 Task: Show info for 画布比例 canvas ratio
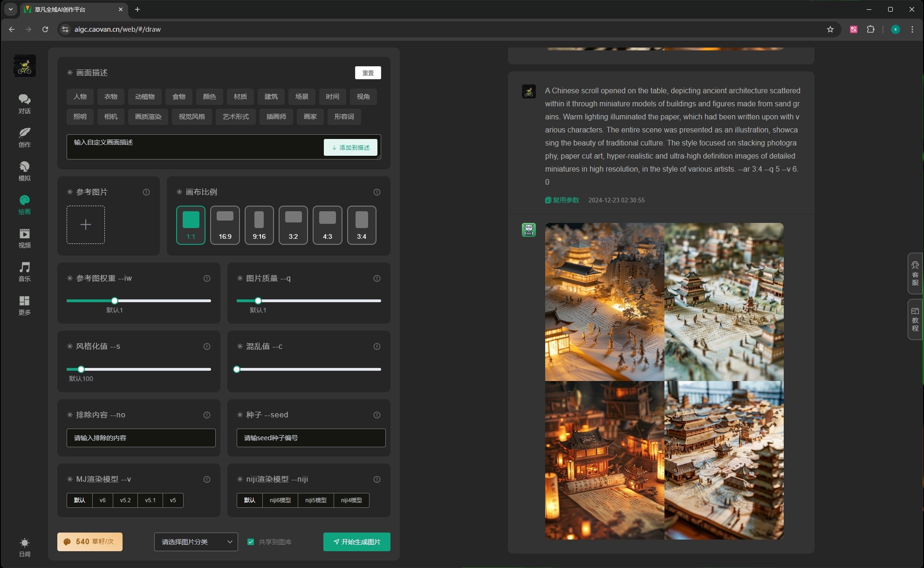[x=377, y=192]
